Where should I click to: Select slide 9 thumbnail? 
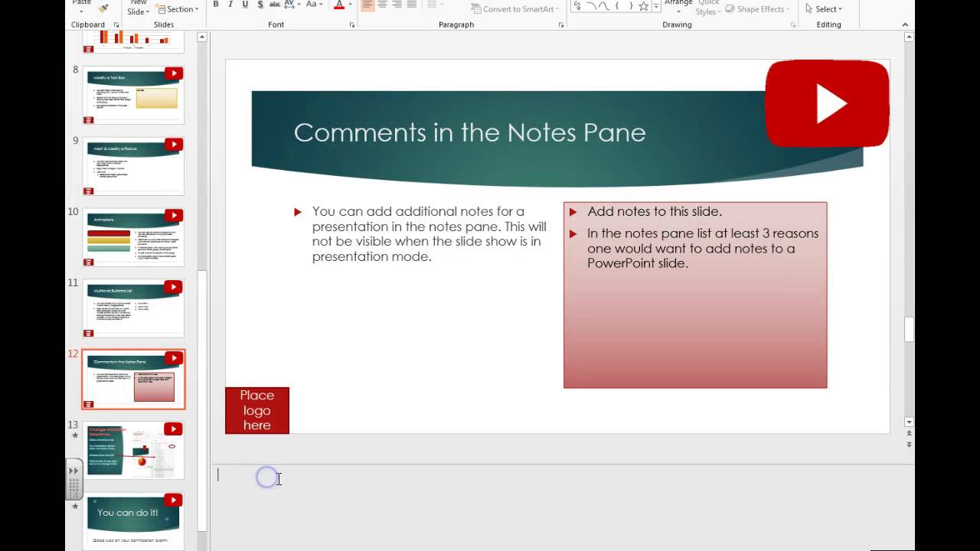point(133,166)
